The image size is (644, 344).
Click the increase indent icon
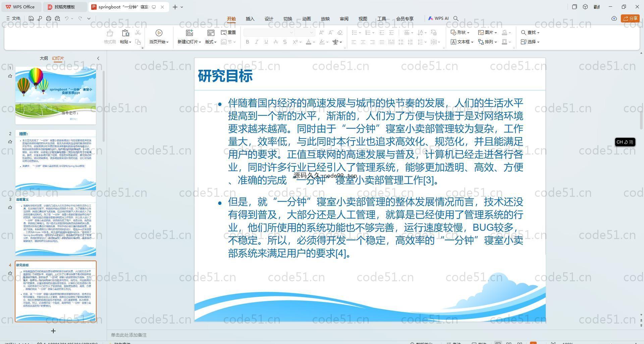pos(391,33)
